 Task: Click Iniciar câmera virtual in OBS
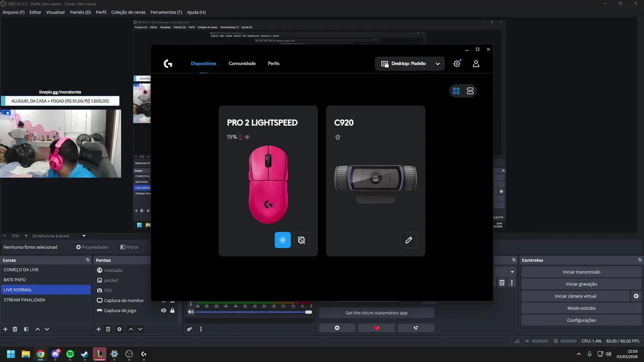pyautogui.click(x=575, y=296)
